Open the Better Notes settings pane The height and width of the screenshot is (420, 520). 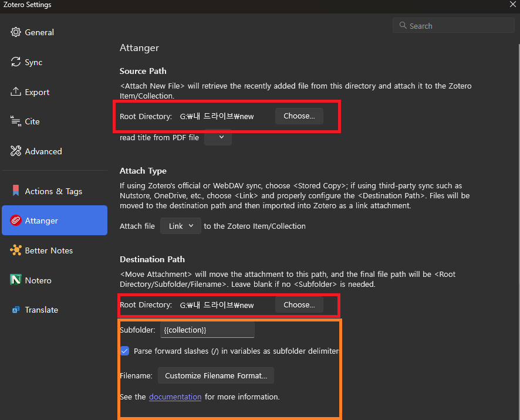pyautogui.click(x=49, y=250)
